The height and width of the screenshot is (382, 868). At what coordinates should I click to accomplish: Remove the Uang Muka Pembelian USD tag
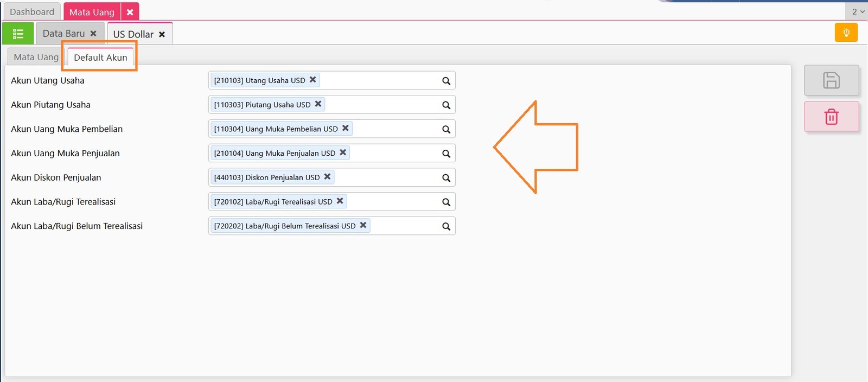[x=345, y=128]
